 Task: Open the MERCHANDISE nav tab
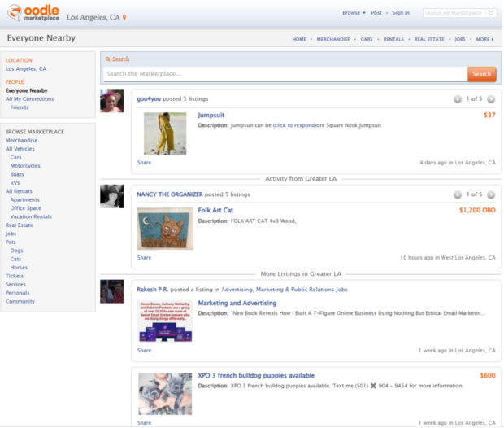pyautogui.click(x=333, y=39)
